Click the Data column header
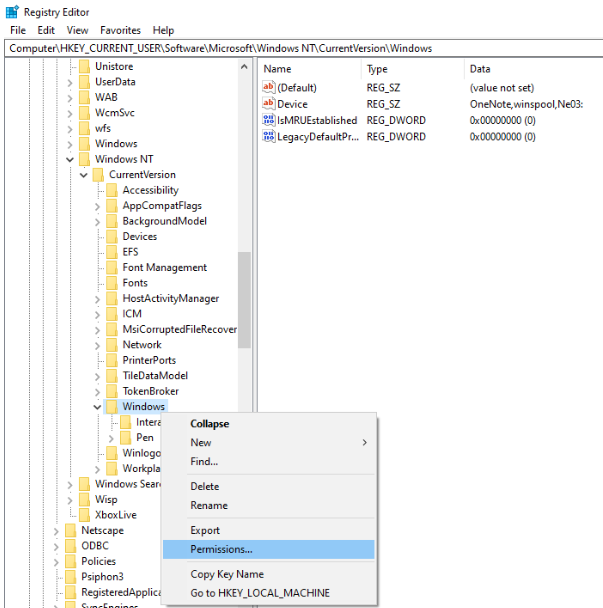Screen dimensions: 603x608 pyautogui.click(x=480, y=69)
